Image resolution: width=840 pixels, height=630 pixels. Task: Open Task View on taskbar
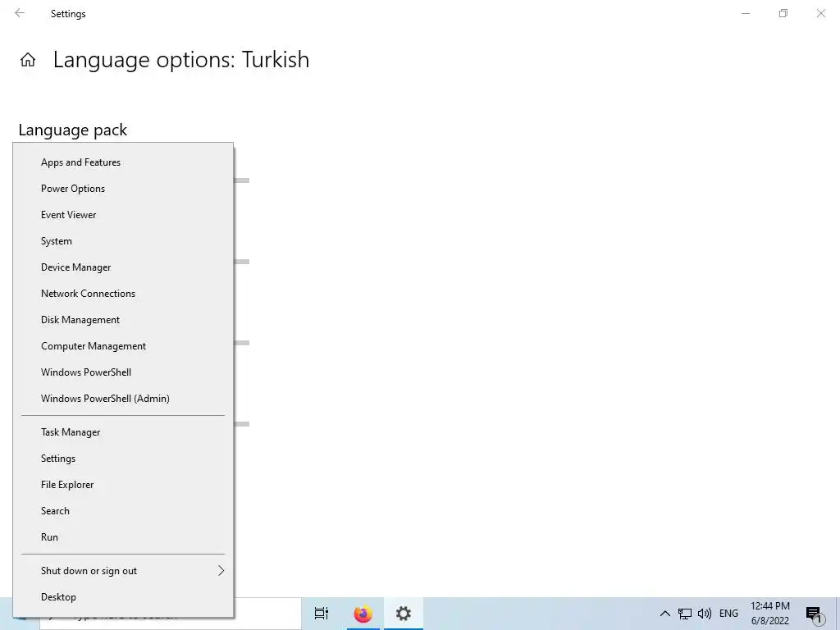322,614
